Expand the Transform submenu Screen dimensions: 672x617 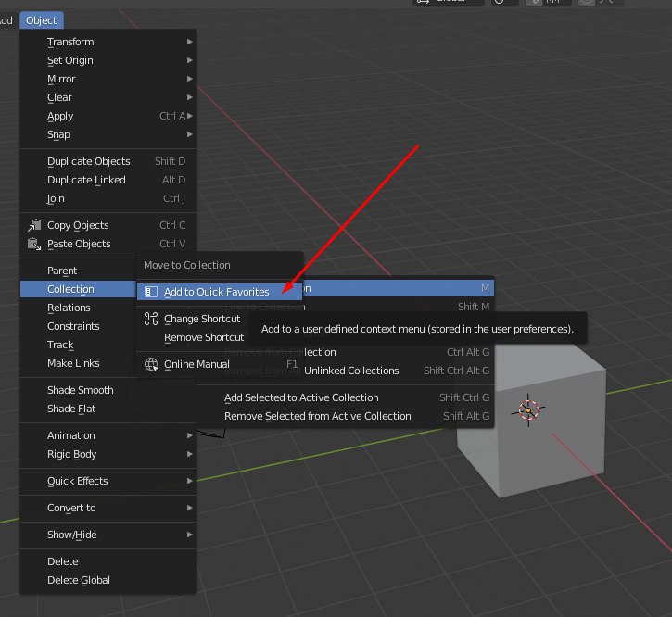coord(108,42)
